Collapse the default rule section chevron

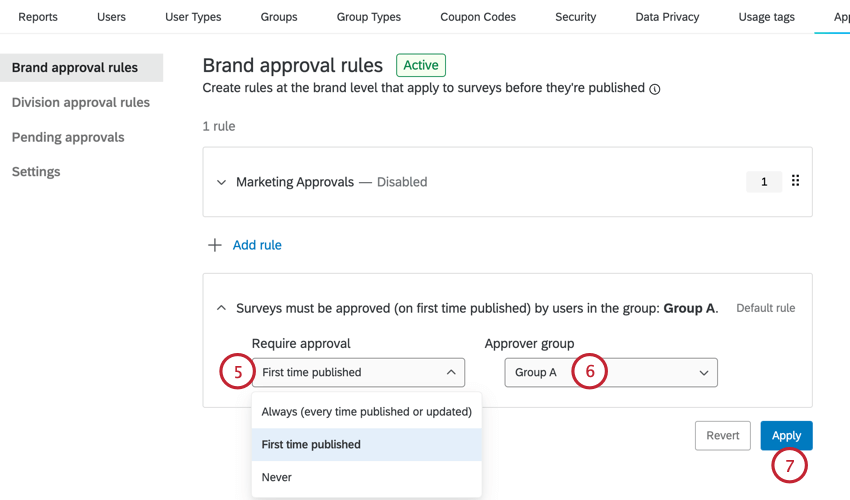coord(221,308)
